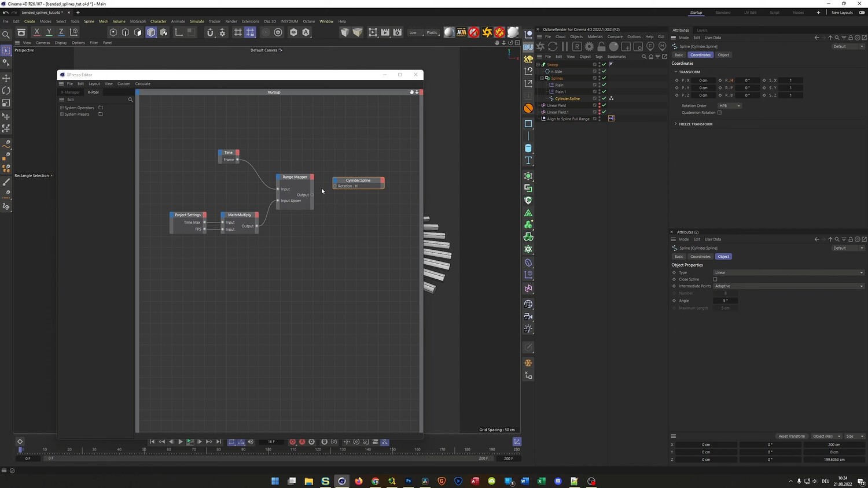
Task: Collapse the Sweep object tree
Action: coord(538,65)
